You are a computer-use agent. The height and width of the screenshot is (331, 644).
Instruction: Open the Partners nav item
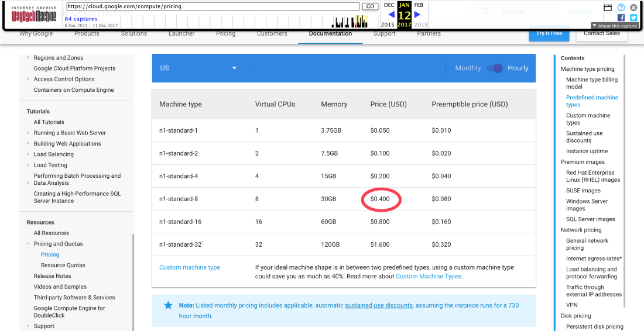coord(429,34)
